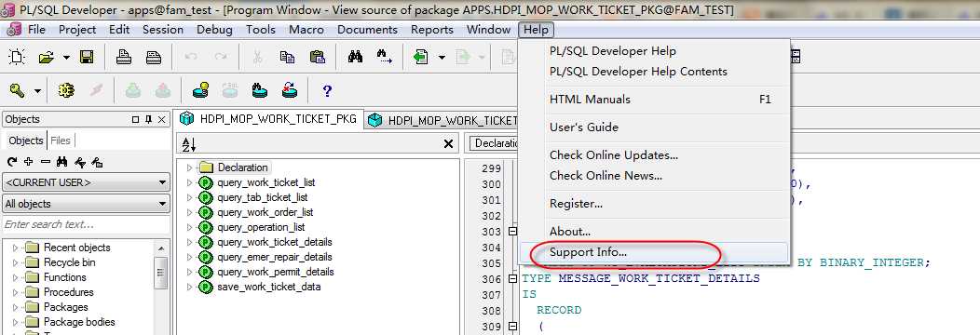This screenshot has width=980, height=335.
Task: Click the Objects tree vertical scrollbar
Action: click(161, 273)
